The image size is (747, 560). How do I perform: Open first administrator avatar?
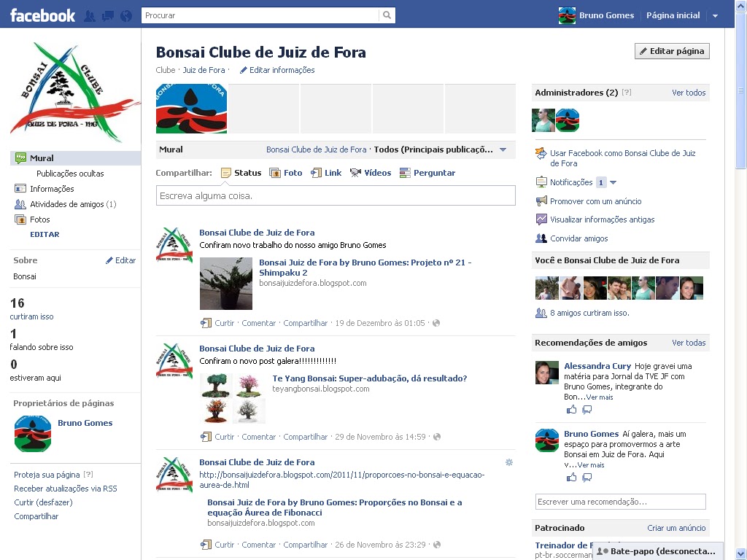(543, 120)
